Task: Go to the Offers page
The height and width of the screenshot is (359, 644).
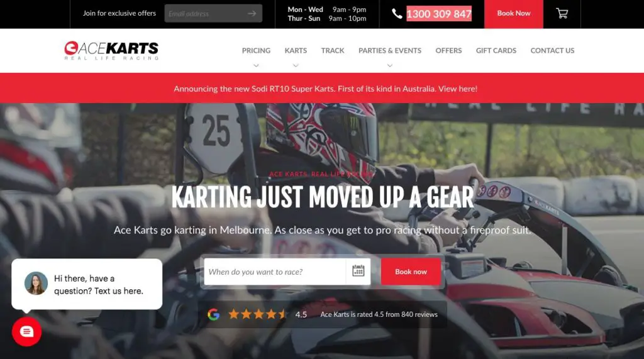Action: (448, 50)
